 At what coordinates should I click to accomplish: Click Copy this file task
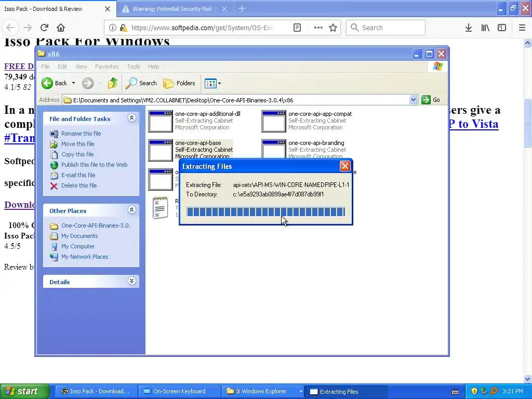tap(77, 154)
